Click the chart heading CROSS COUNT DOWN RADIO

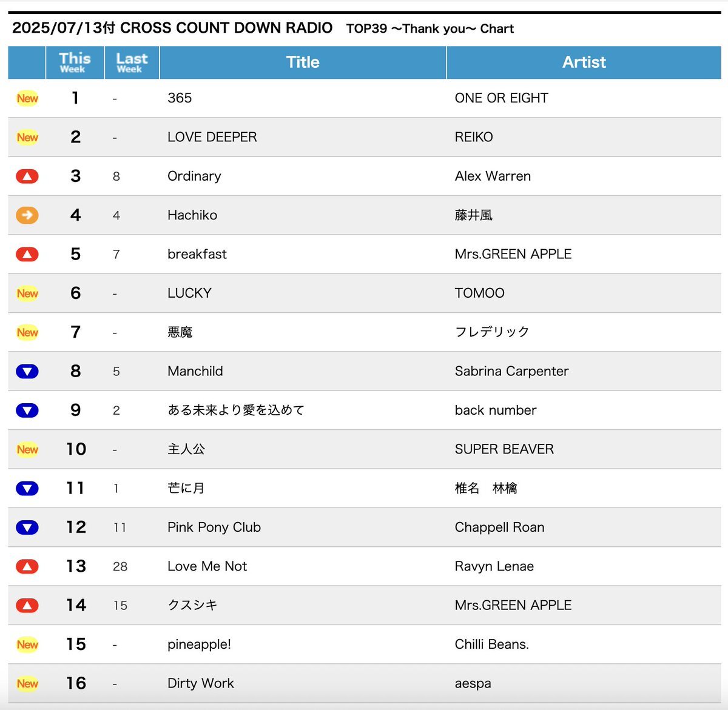click(x=226, y=28)
